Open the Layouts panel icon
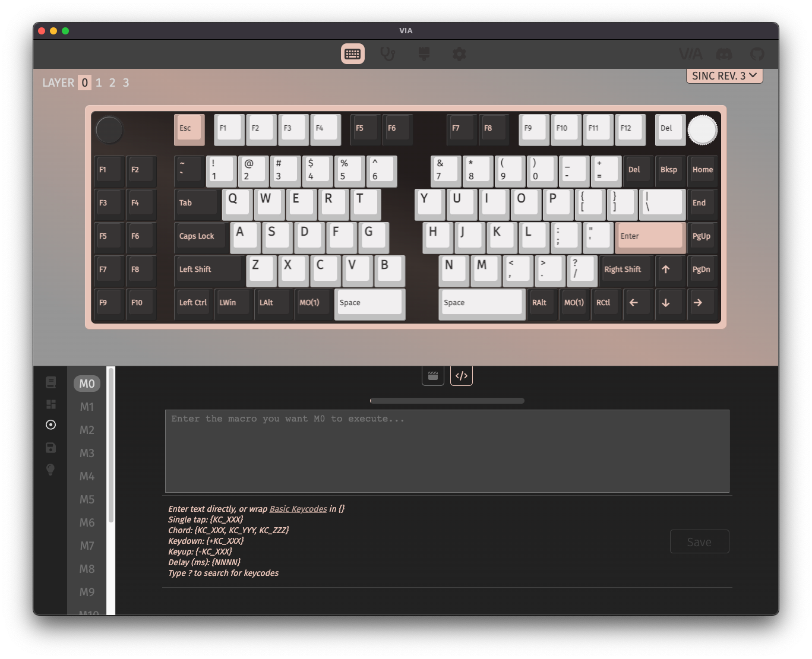 51,404
